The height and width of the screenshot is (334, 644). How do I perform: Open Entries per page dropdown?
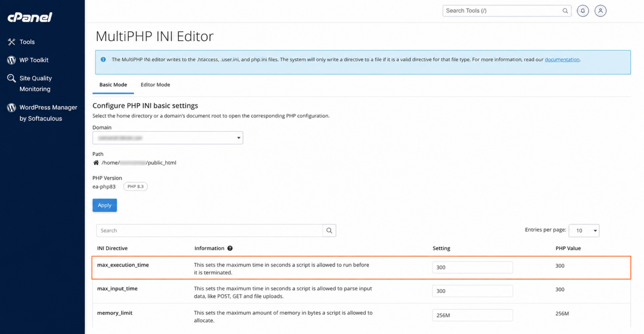click(584, 230)
